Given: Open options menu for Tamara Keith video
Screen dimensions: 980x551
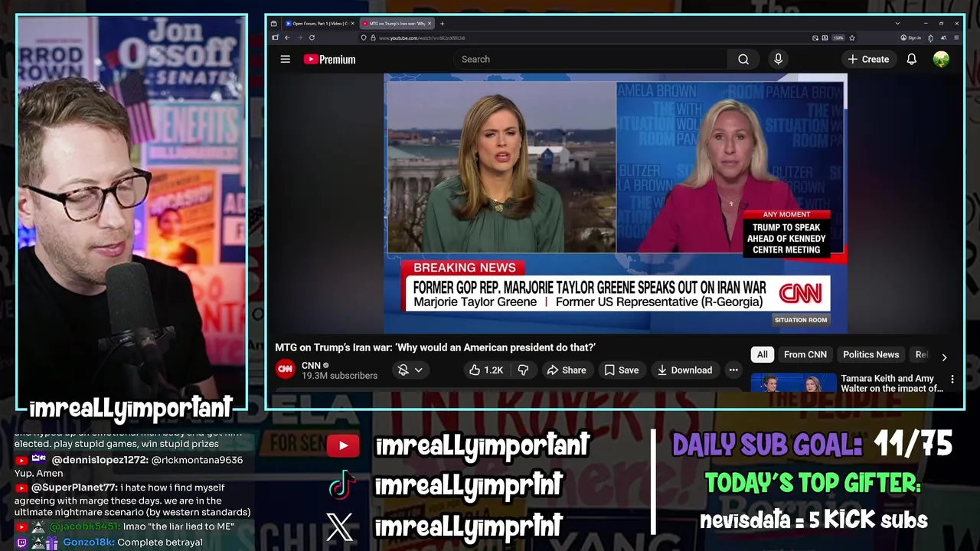Looking at the screenshot, I should coord(952,379).
